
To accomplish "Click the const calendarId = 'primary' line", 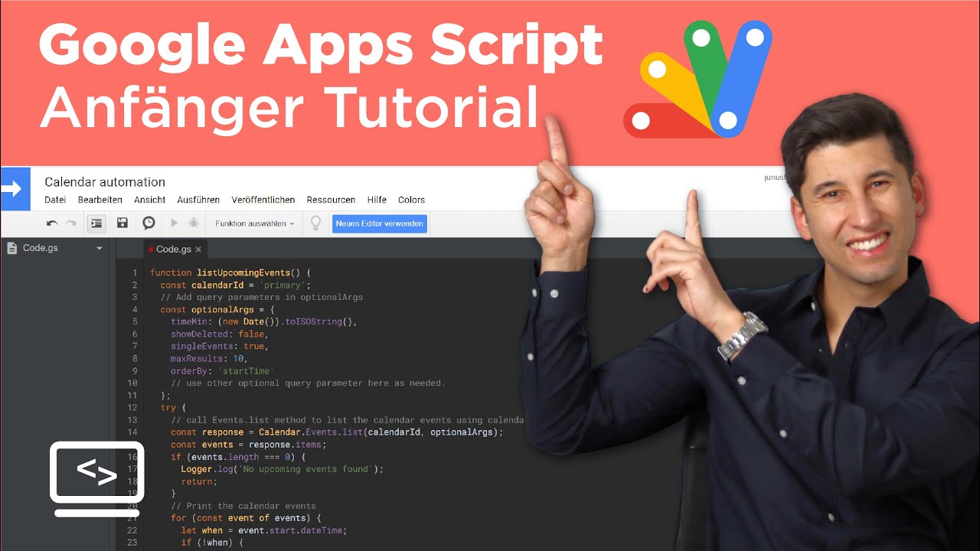I will pyautogui.click(x=235, y=285).
